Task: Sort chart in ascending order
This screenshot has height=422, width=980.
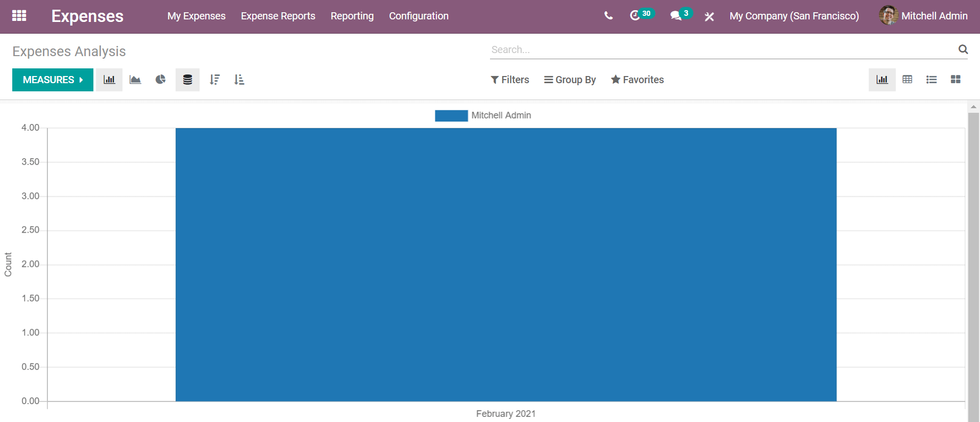Action: click(239, 80)
